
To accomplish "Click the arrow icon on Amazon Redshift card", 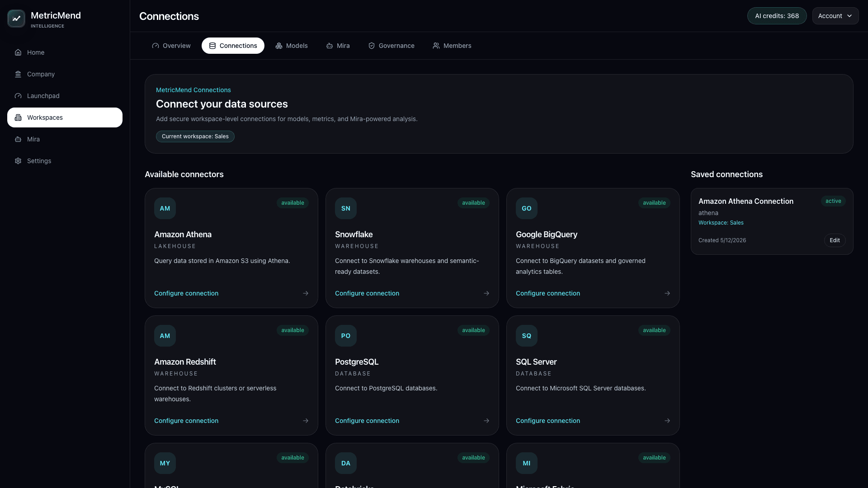I will tap(306, 421).
